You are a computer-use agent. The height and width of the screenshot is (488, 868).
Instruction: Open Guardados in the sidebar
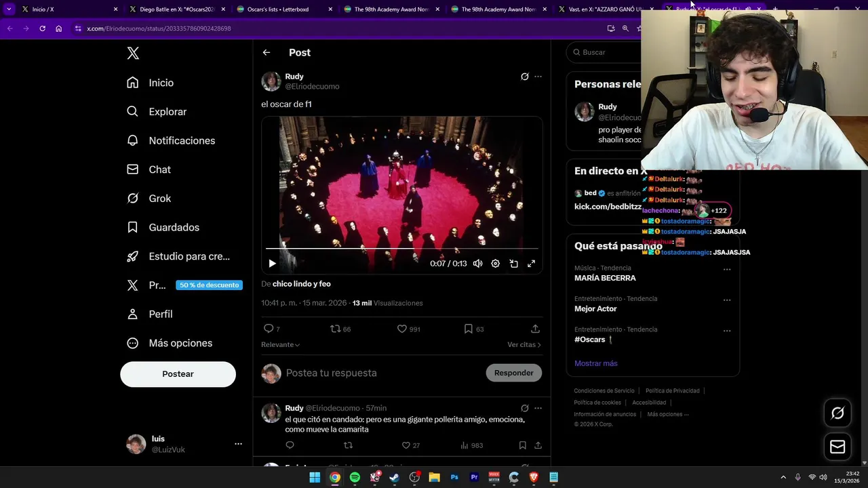pos(163,227)
